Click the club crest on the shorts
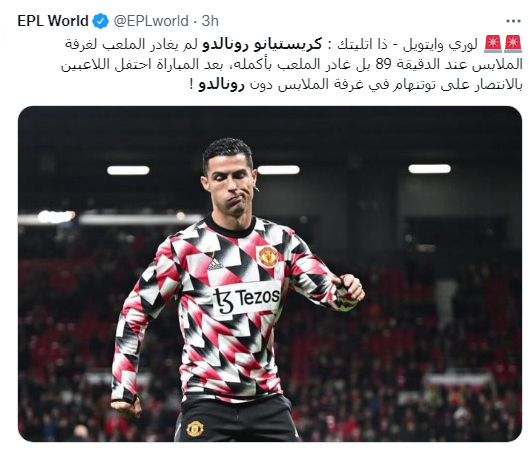The height and width of the screenshot is (454, 529). pos(195,428)
